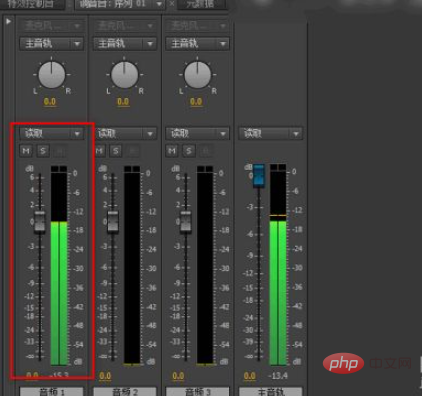This screenshot has width=422, height=396.
Task: Enable record on 音频 2 track
Action: 133,151
